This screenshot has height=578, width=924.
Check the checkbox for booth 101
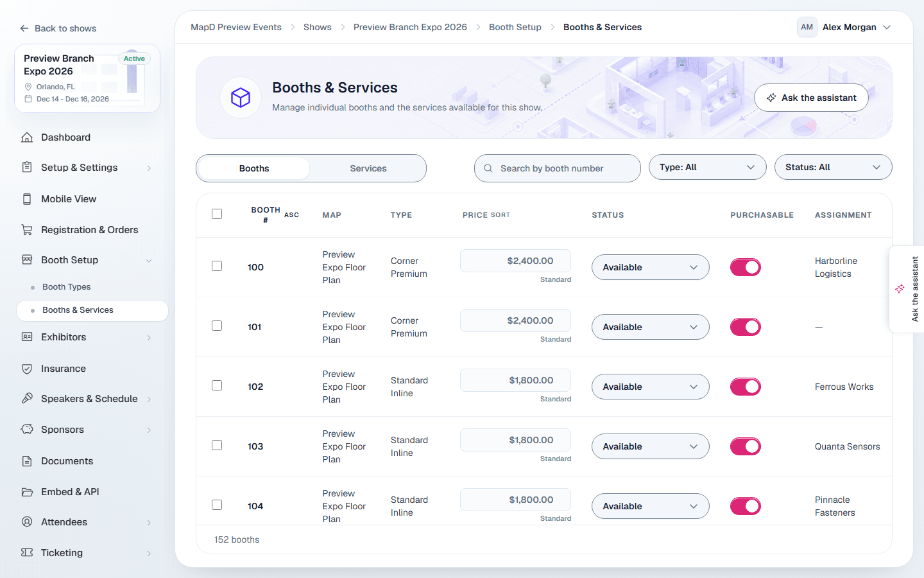(217, 326)
